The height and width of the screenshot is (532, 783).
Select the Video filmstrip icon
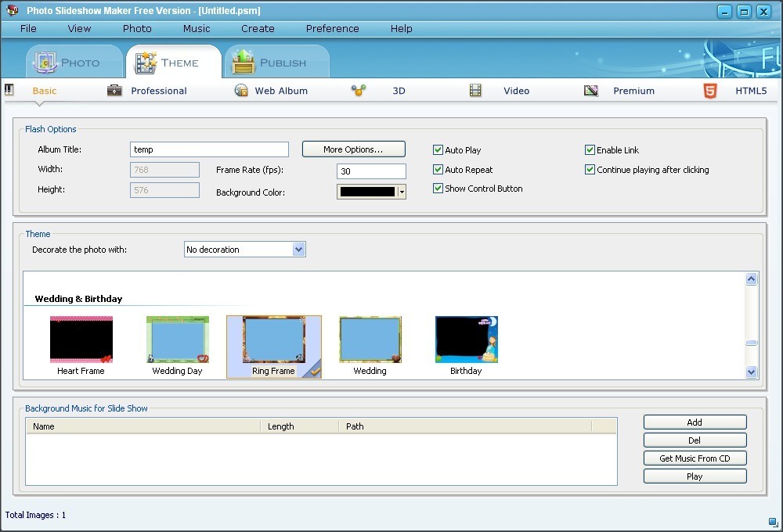(x=475, y=91)
